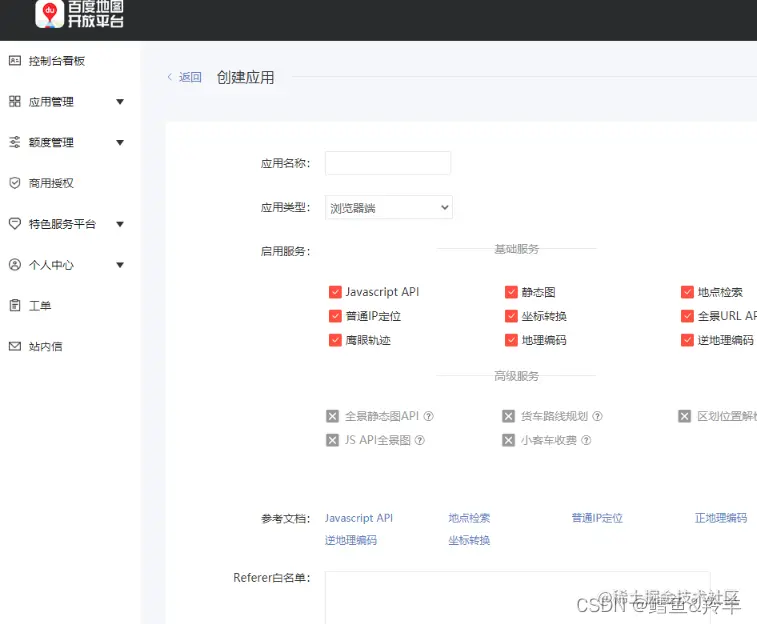Open 商用授权 menu item
Screen dimensions: 757x624
pos(51,183)
